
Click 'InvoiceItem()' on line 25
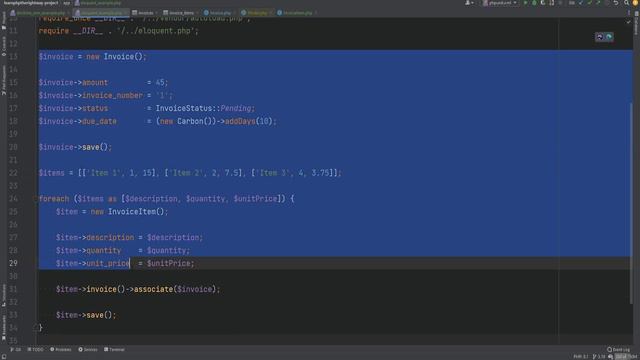click(136, 212)
